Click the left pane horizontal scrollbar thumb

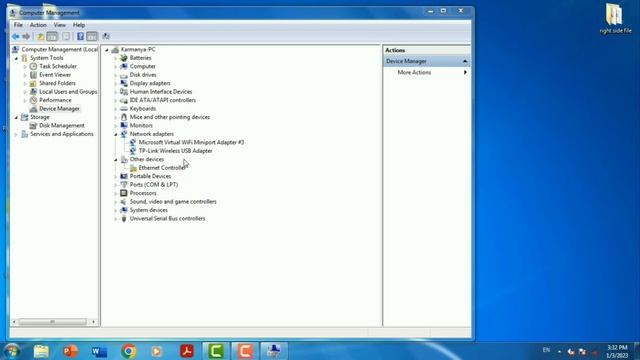(52, 322)
